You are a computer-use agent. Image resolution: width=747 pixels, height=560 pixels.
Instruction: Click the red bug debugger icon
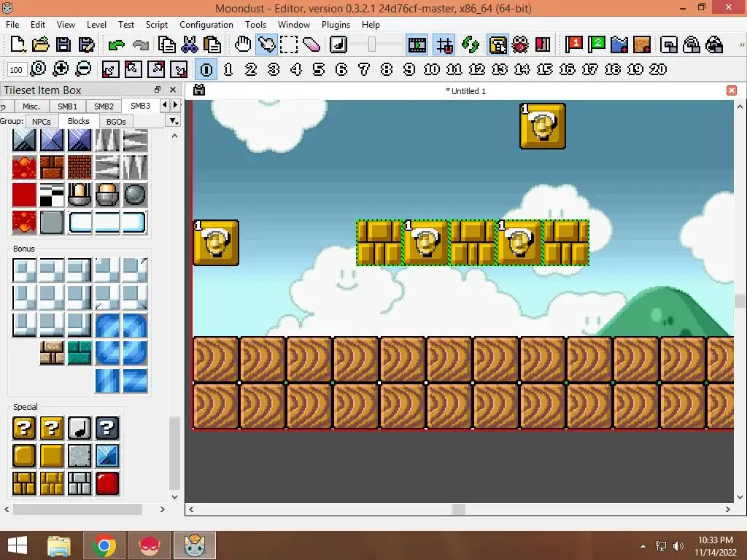tap(520, 45)
